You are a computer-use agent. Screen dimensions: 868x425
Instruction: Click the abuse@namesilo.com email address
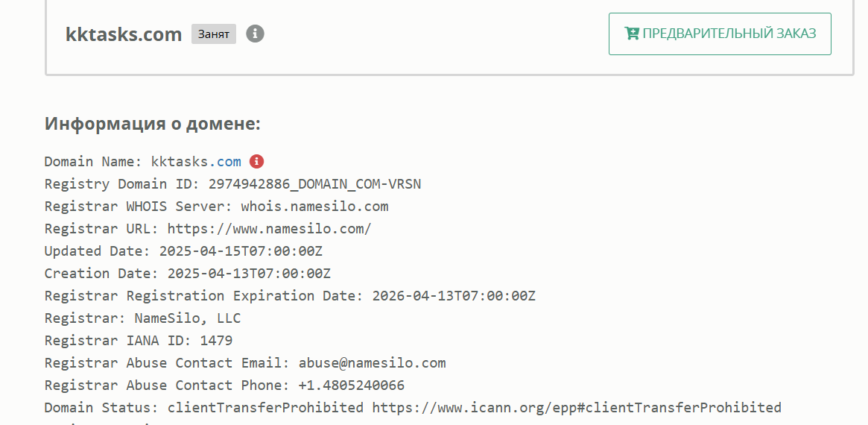click(x=372, y=363)
